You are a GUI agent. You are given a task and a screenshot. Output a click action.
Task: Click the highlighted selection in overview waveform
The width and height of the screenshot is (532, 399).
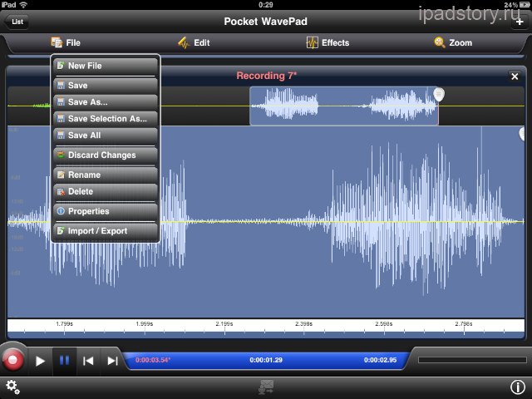click(x=343, y=106)
